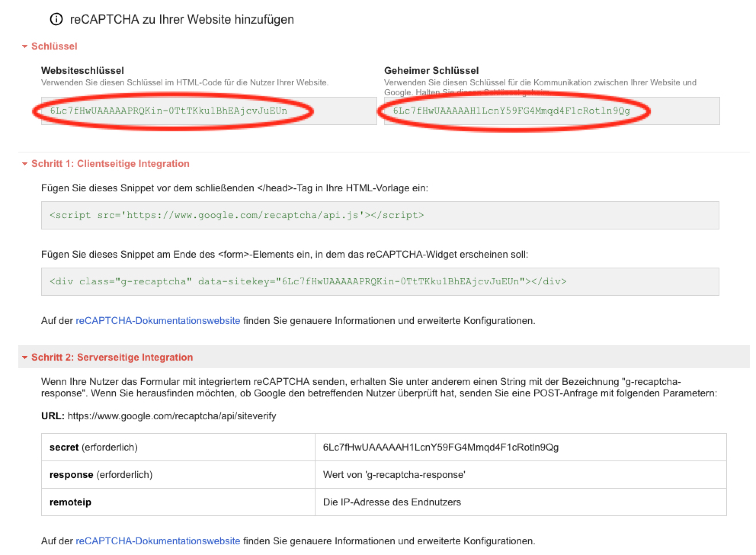Click the 'remoteip' table cell
Image resolution: width=756 pixels, height=555 pixels.
coord(178,502)
